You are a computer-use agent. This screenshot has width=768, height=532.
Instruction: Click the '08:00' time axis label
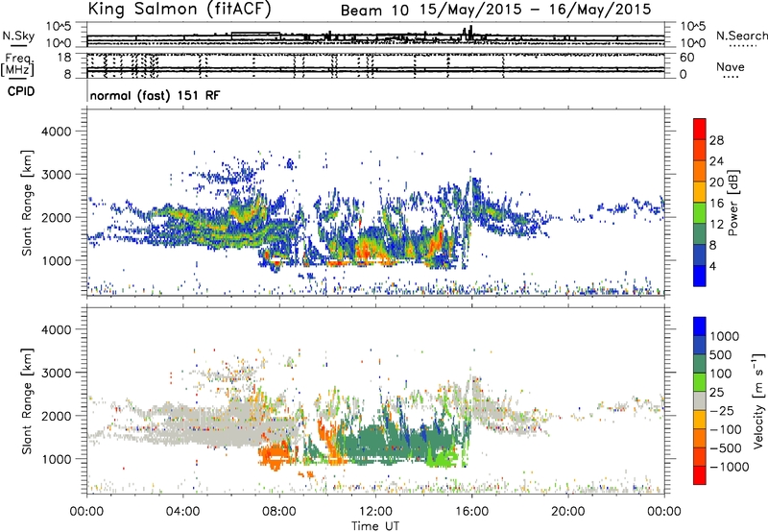tap(279, 512)
